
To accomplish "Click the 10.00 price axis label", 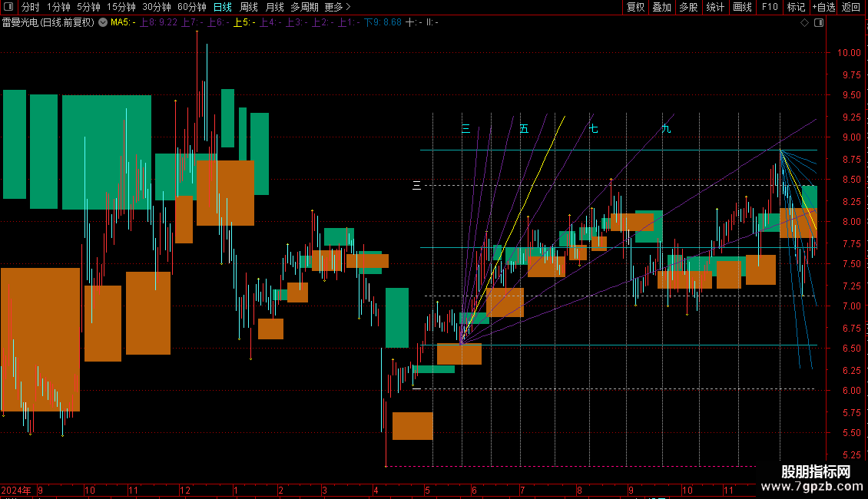I will [849, 53].
